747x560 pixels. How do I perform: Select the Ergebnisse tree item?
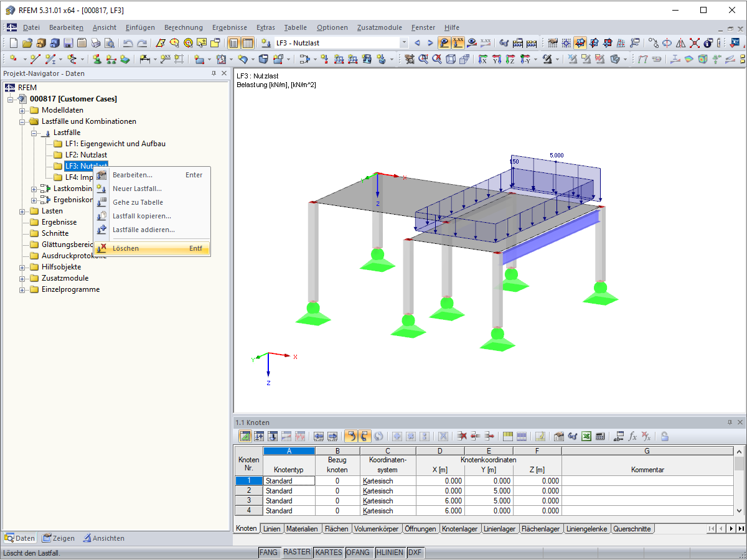(59, 222)
